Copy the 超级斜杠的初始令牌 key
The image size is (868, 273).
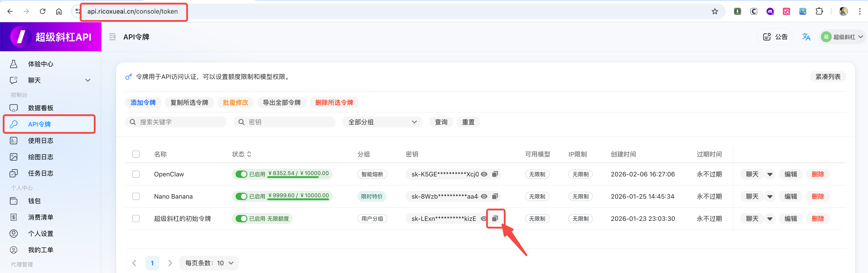pos(495,219)
